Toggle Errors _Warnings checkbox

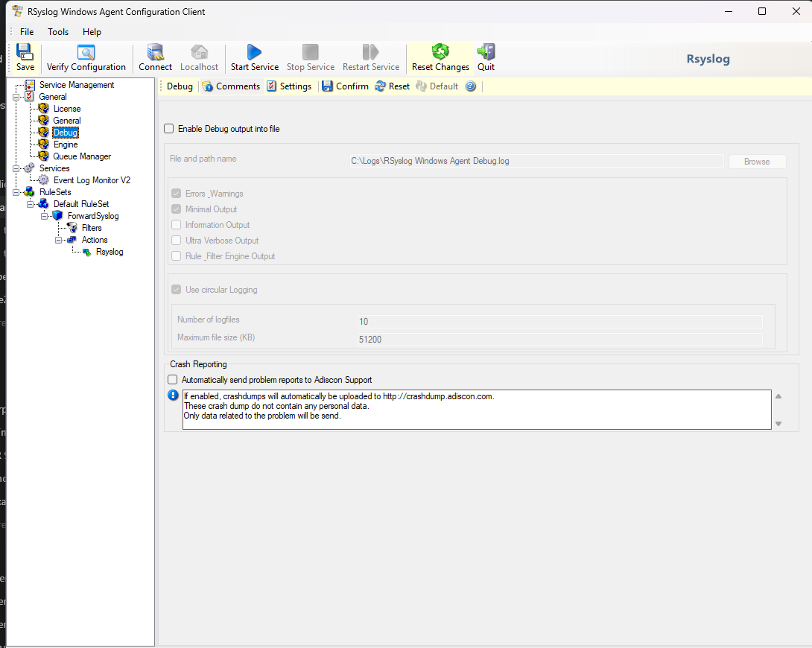point(176,194)
